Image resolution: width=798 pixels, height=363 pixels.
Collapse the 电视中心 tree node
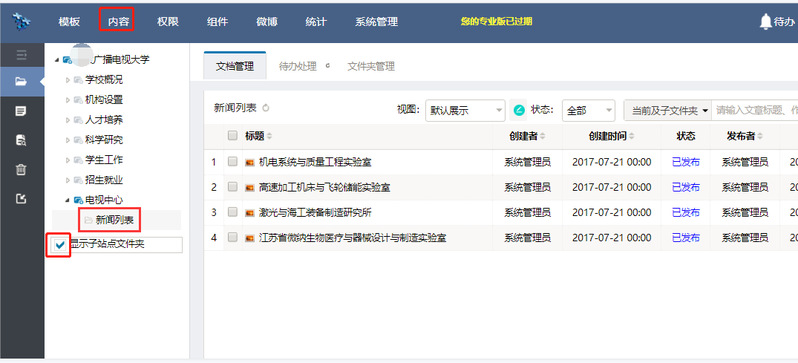(x=67, y=201)
